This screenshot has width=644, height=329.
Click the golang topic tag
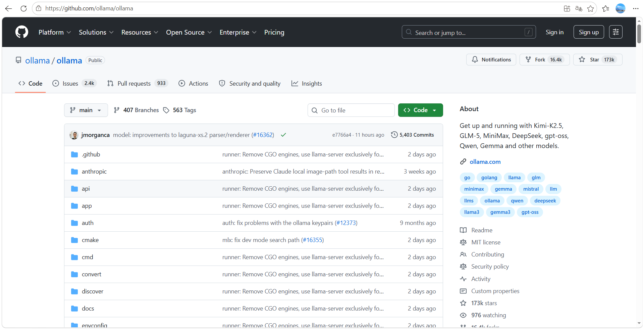pos(489,178)
